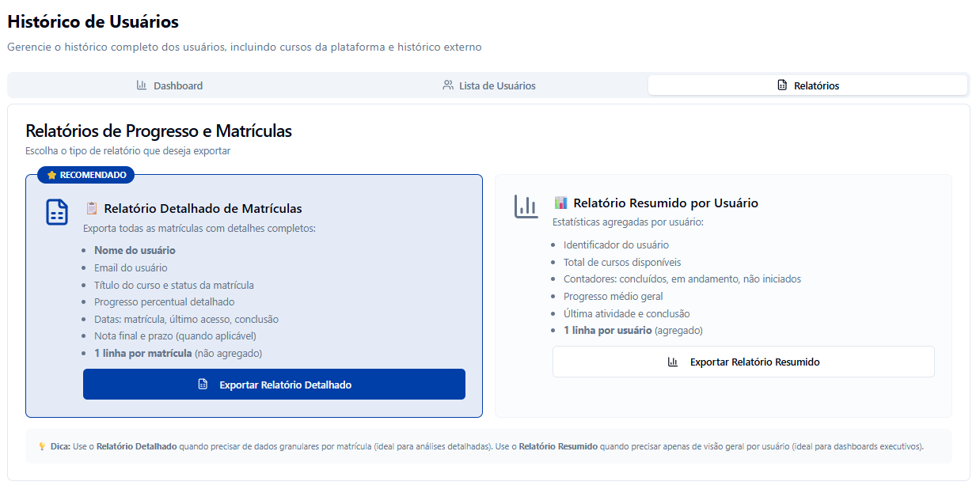980x489 pixels.
Task: Click the colored chart emoji beside Relatório Resumido title
Action: [560, 203]
